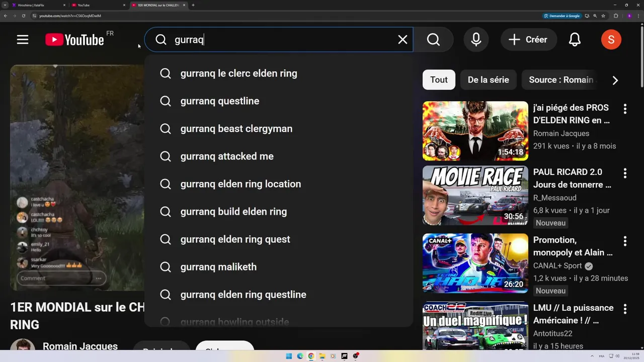Viewport: 644px width, 362px height.
Task: Select the "Source : Romain" filter chip
Action: pyautogui.click(x=560, y=80)
